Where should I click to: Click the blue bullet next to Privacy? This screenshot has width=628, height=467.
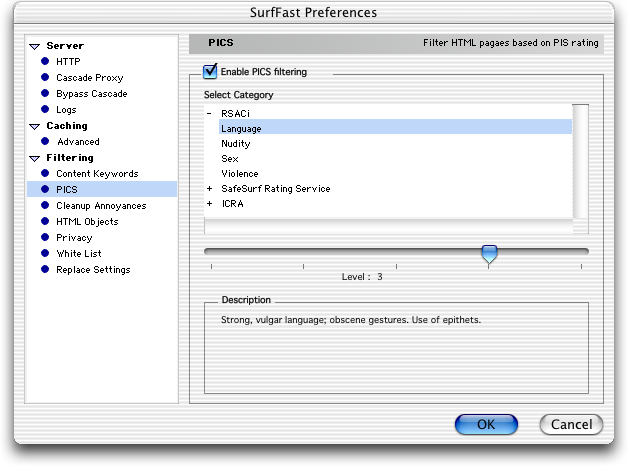click(x=45, y=237)
